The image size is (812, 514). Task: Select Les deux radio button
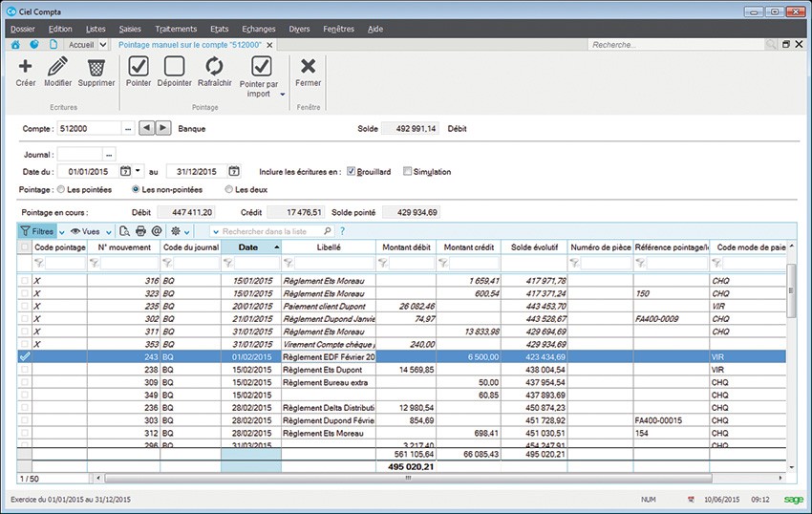229,189
